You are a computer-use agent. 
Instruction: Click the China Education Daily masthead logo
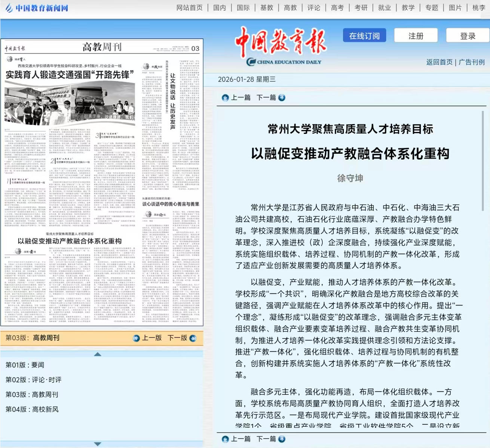(x=281, y=46)
